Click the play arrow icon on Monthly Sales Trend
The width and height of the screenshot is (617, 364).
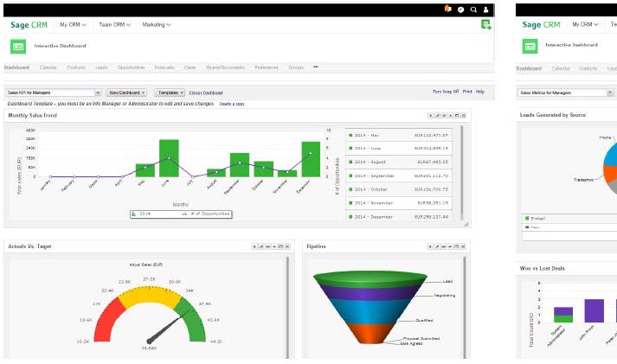click(x=430, y=116)
